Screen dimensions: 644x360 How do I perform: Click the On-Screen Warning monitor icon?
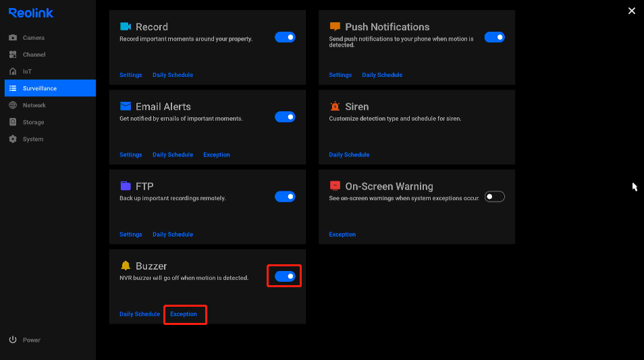pos(335,186)
